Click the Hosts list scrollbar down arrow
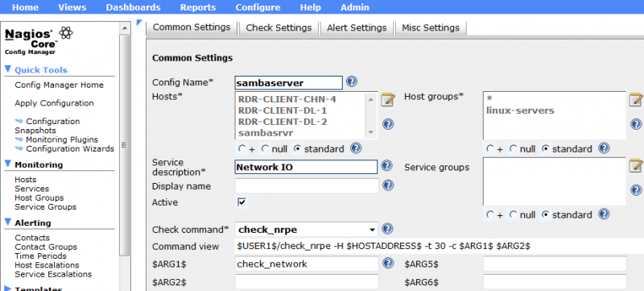The height and width of the screenshot is (291, 644). coord(371,133)
